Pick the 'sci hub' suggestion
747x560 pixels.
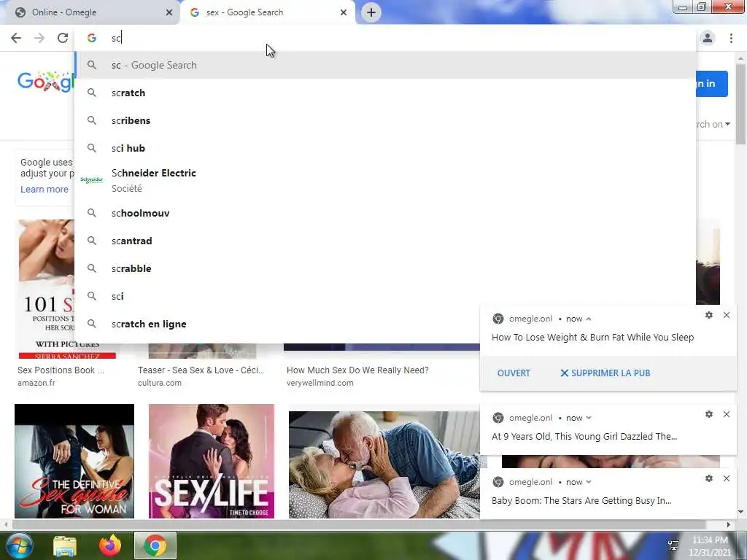click(386, 148)
